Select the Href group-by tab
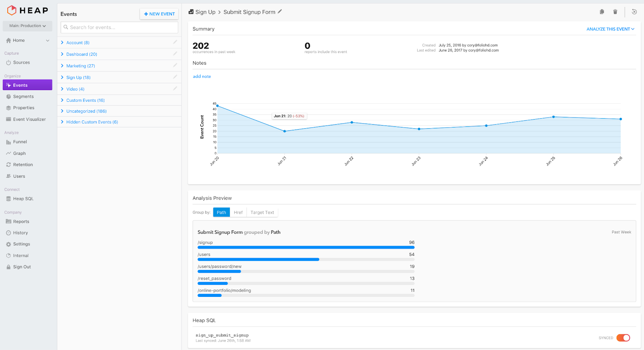The width and height of the screenshot is (644, 350). (238, 212)
